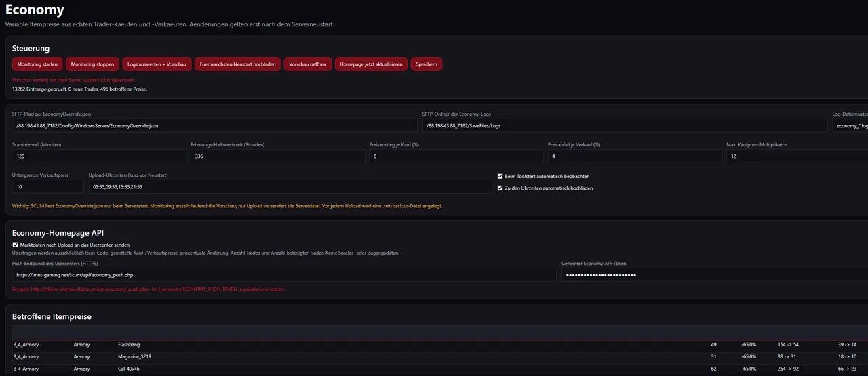Save settings with Speichern button
Viewport: 868px width, 376px height.
click(427, 64)
